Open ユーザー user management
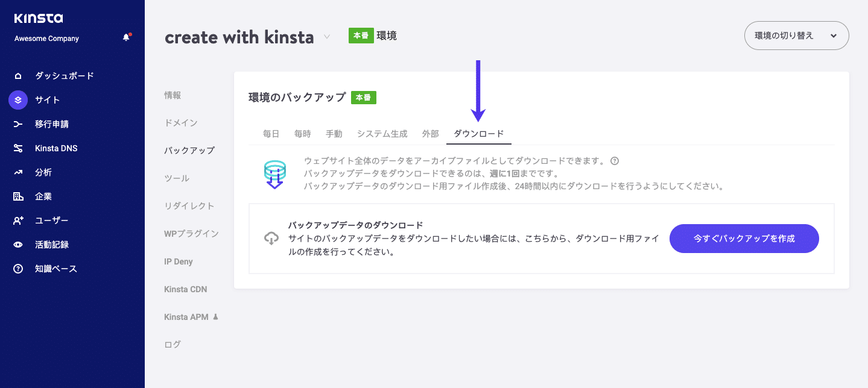The height and width of the screenshot is (388, 868). (x=17, y=220)
